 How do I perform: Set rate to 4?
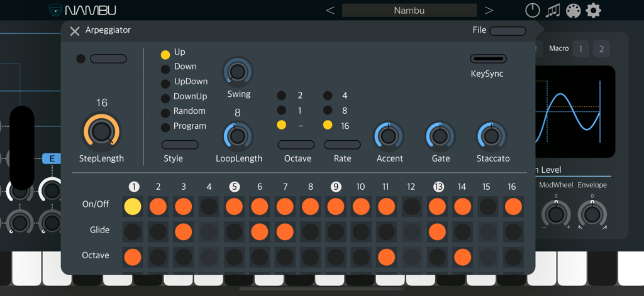pyautogui.click(x=327, y=96)
